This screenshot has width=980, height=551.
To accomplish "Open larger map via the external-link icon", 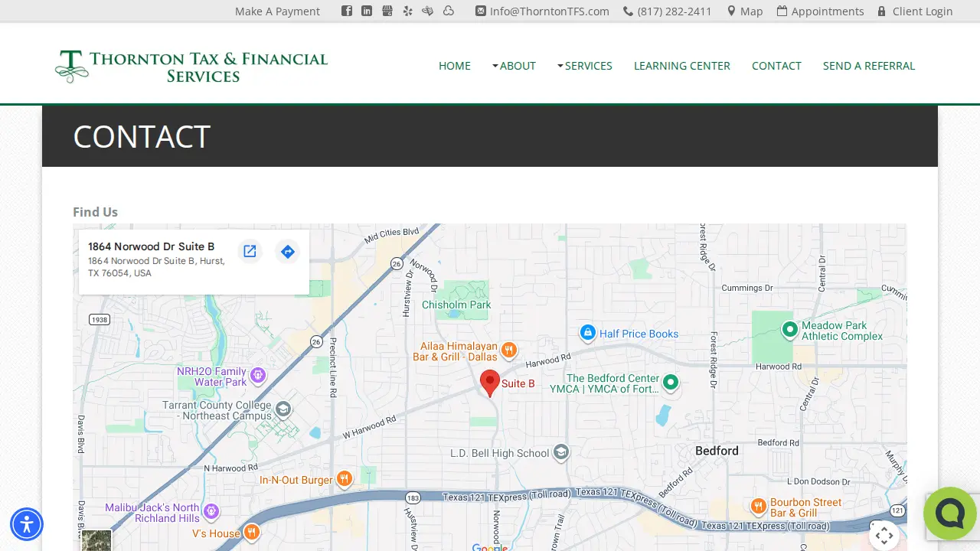I will click(250, 251).
